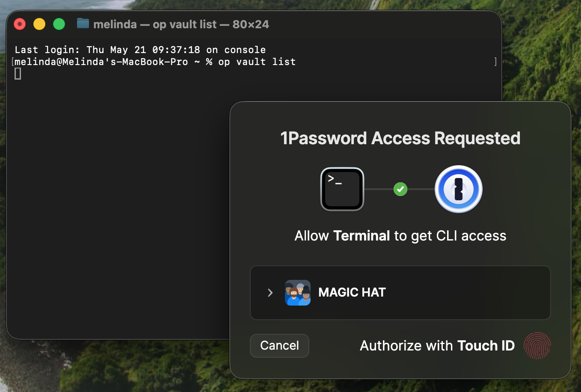Click the 'op vault list' command line
The height and width of the screenshot is (392, 581).
click(155, 62)
